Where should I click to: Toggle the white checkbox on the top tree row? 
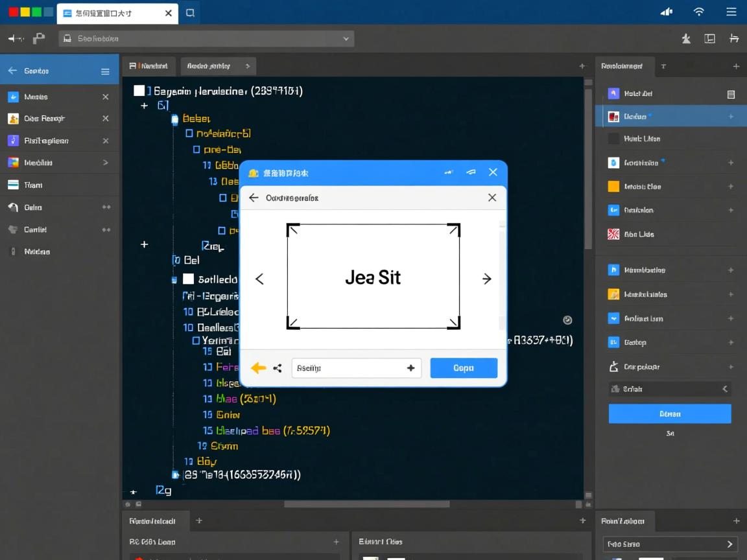[x=139, y=91]
